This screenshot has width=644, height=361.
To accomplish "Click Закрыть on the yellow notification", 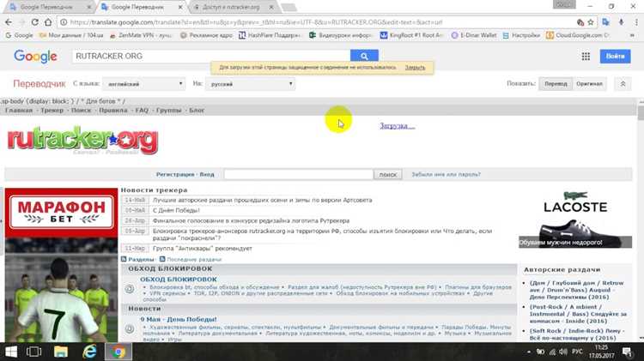I will 415,67.
